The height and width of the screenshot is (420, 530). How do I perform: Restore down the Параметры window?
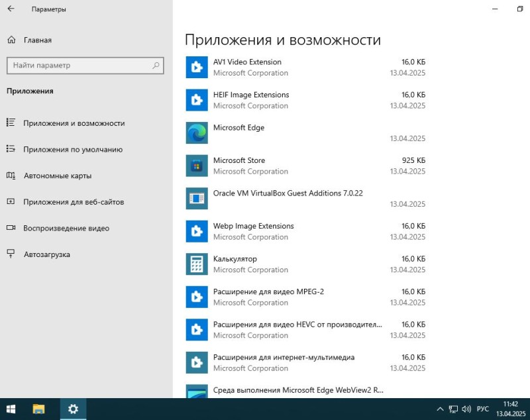click(x=520, y=9)
